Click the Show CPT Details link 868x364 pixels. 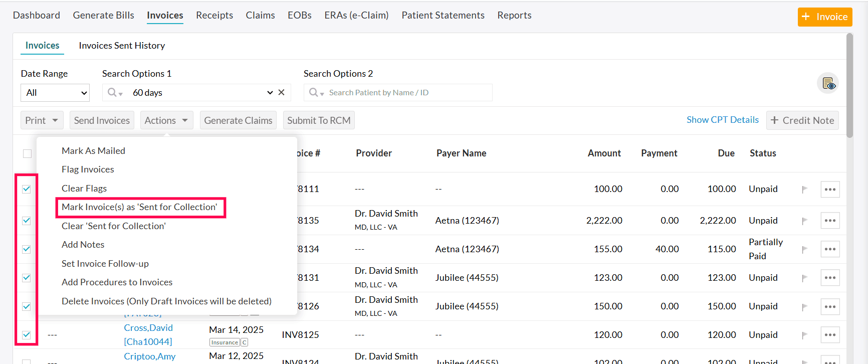coord(722,120)
